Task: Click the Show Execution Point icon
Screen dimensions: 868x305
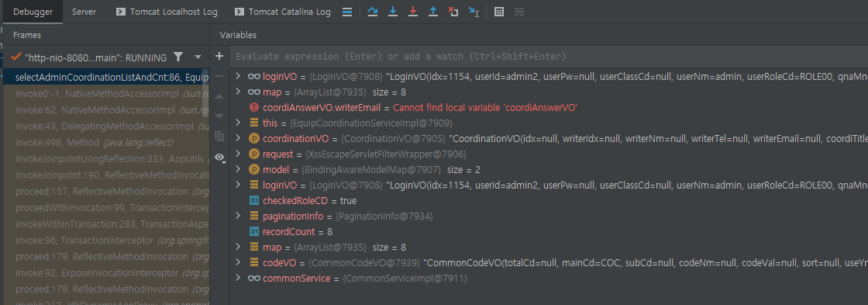Action: tap(347, 12)
